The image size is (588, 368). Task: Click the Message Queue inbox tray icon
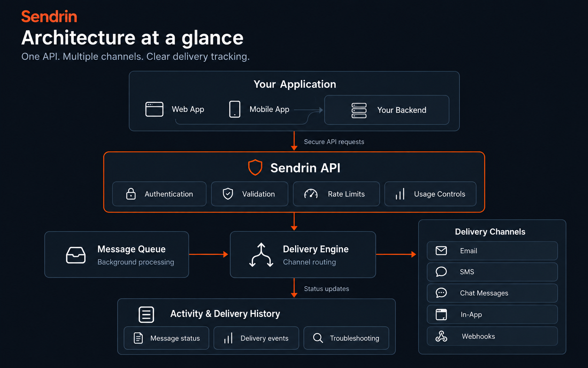[76, 255]
